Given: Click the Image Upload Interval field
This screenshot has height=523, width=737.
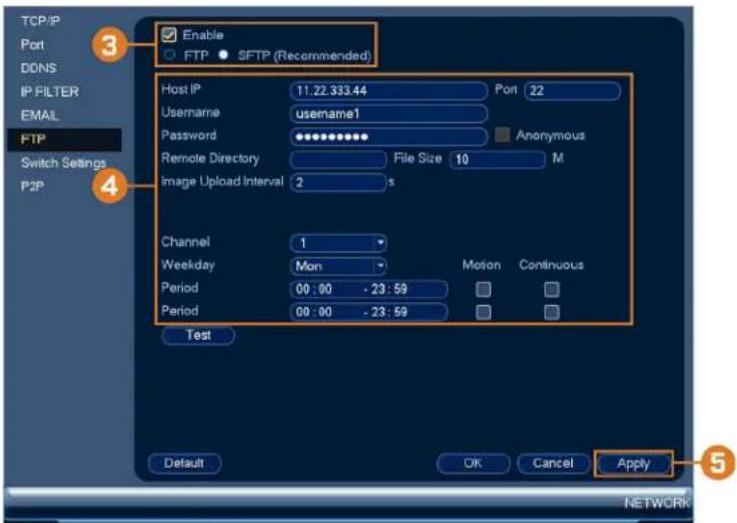Looking at the screenshot, I should point(338,182).
